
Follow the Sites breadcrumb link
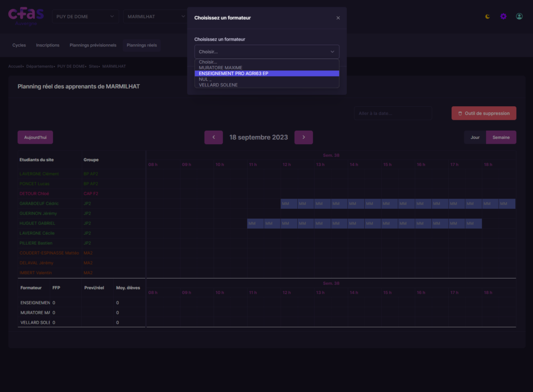94,66
